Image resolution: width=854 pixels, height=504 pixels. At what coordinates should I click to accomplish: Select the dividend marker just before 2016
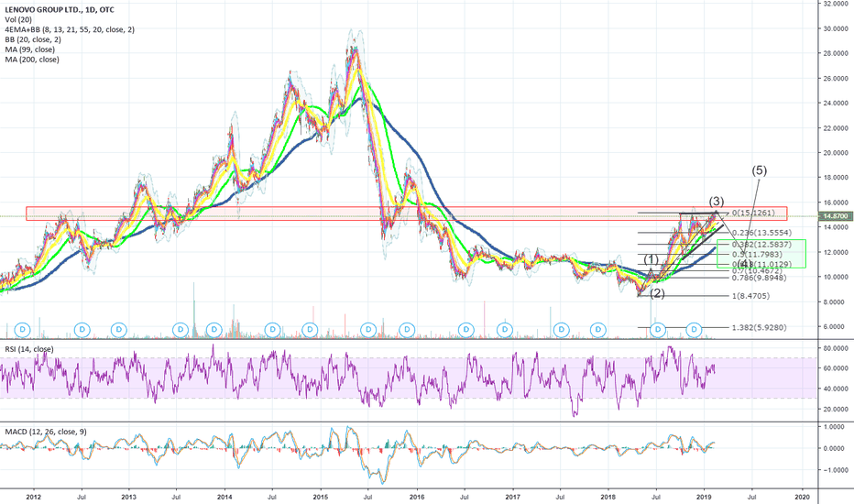[407, 330]
